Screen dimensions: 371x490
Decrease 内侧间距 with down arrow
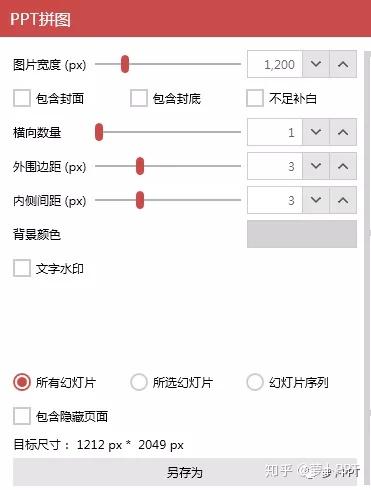[x=316, y=200]
